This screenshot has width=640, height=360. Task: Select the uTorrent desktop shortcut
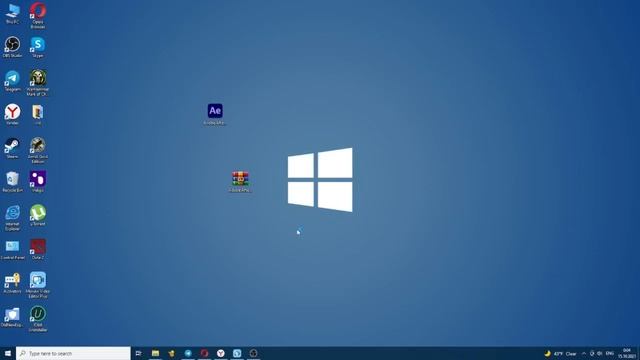[x=38, y=215]
